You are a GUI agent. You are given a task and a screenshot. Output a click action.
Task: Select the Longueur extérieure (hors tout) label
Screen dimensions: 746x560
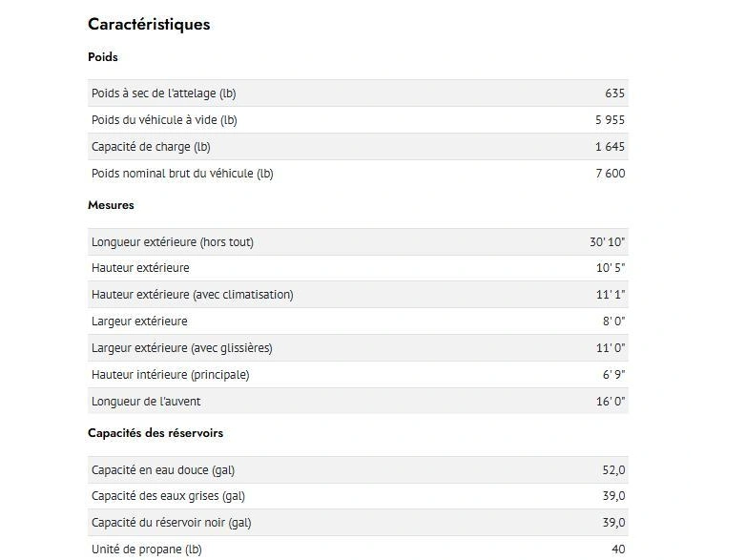(173, 242)
